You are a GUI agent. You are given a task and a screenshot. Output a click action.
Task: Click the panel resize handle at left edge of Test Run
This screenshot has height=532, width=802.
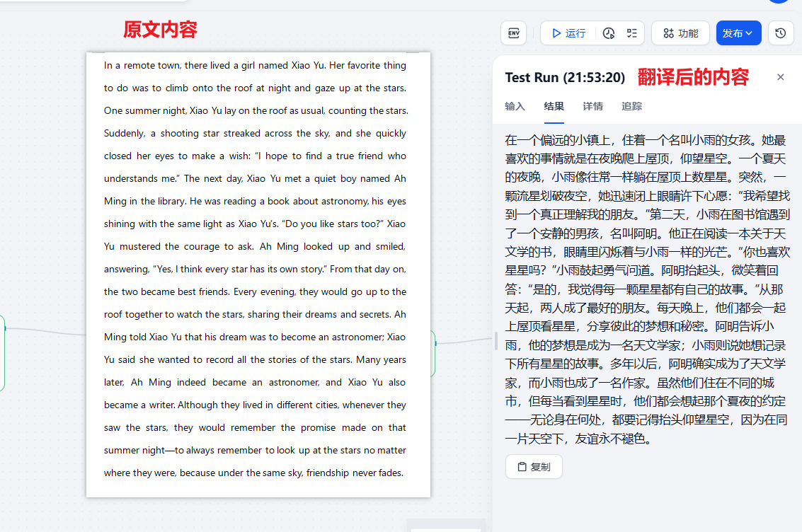tap(495, 341)
